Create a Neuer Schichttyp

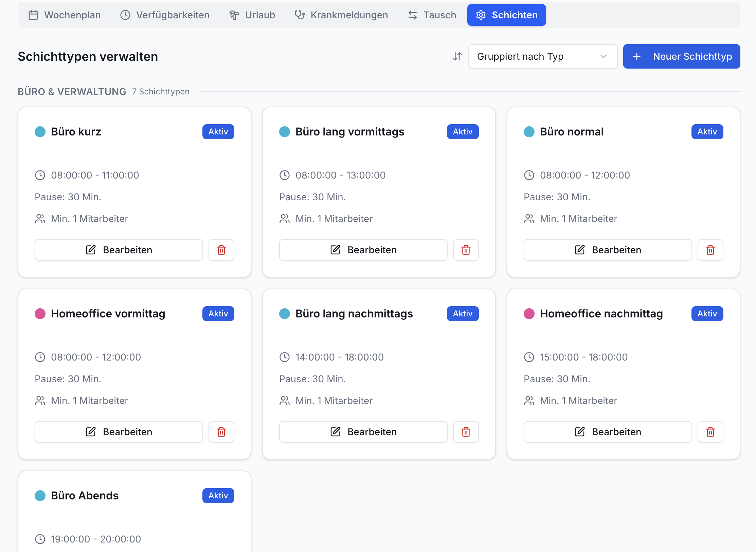pyautogui.click(x=681, y=56)
